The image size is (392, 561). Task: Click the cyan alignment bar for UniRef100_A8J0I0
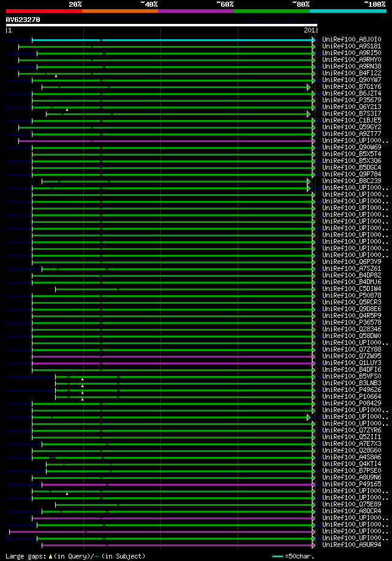[172, 40]
